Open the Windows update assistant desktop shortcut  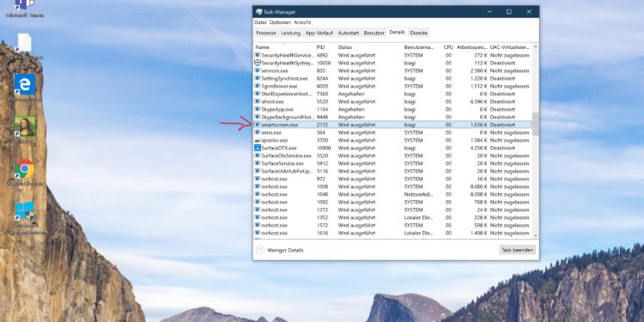[25, 211]
